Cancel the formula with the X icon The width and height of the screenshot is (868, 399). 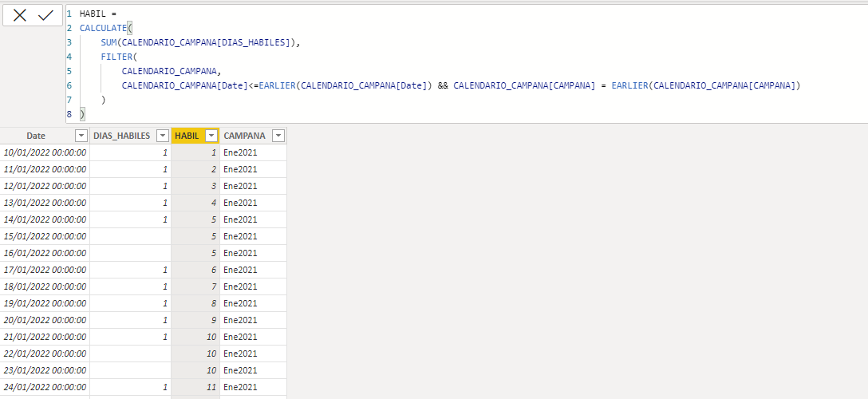point(20,15)
